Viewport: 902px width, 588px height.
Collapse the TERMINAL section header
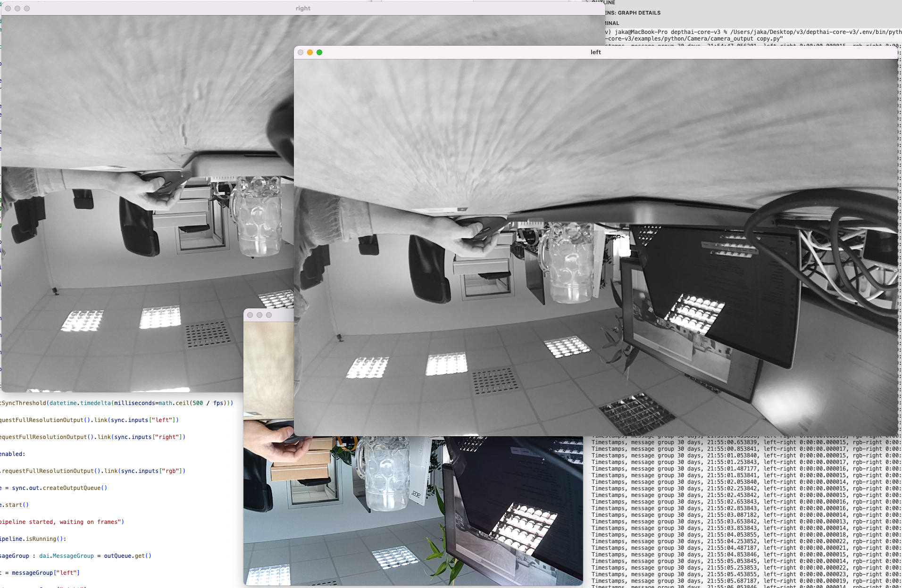612,23
